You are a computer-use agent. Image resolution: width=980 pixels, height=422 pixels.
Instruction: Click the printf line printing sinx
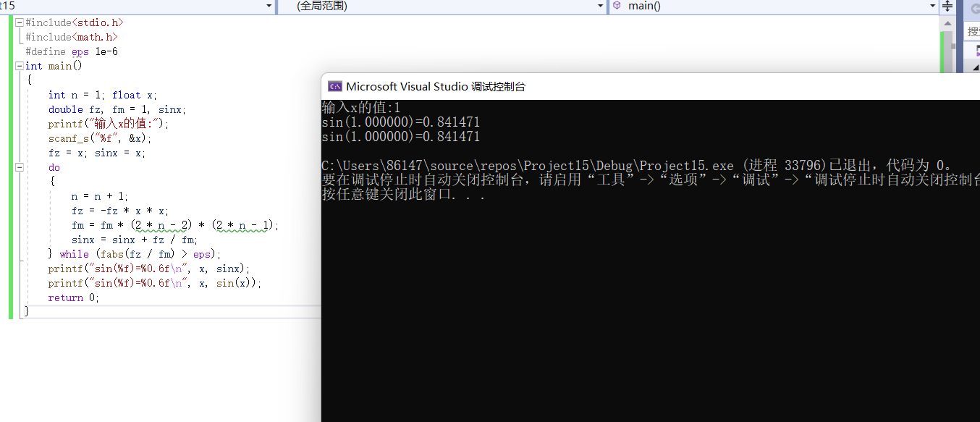tap(149, 269)
